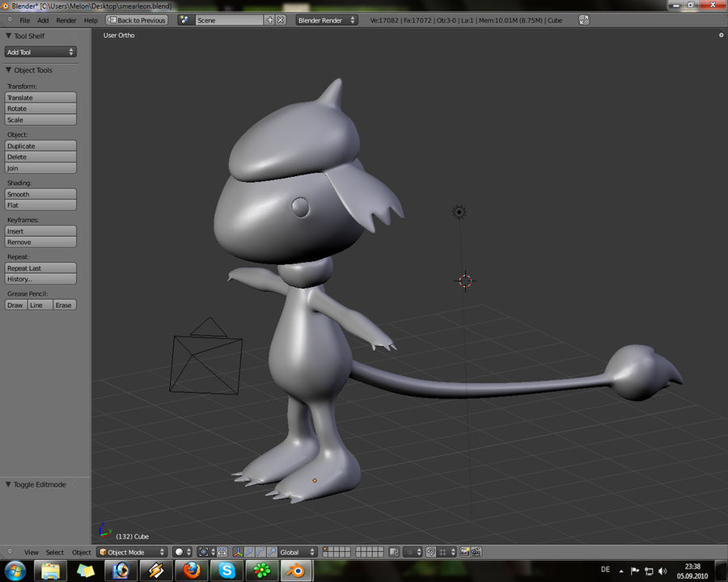Open the Add menu

click(x=43, y=20)
